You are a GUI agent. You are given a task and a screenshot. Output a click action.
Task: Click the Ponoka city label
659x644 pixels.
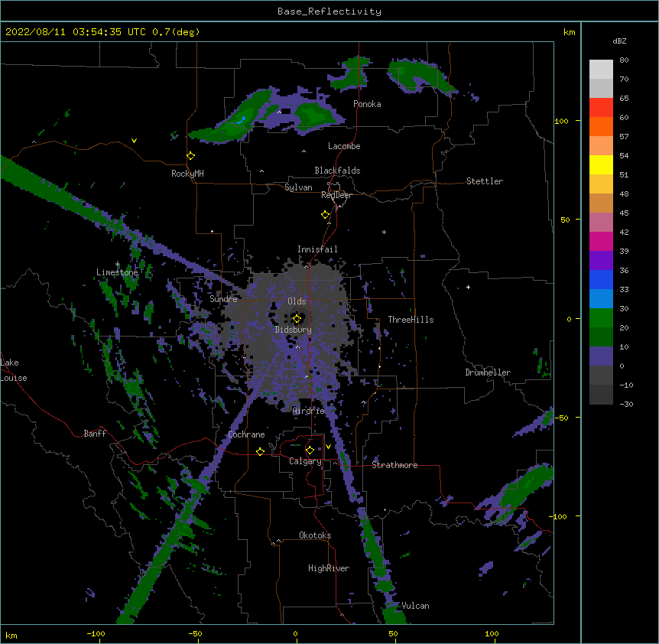coord(367,104)
